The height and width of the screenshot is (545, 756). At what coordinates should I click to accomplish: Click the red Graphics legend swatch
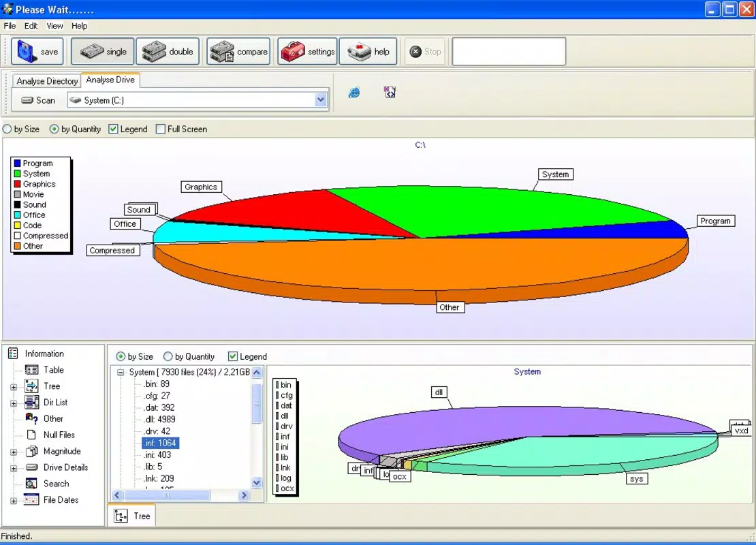[17, 184]
